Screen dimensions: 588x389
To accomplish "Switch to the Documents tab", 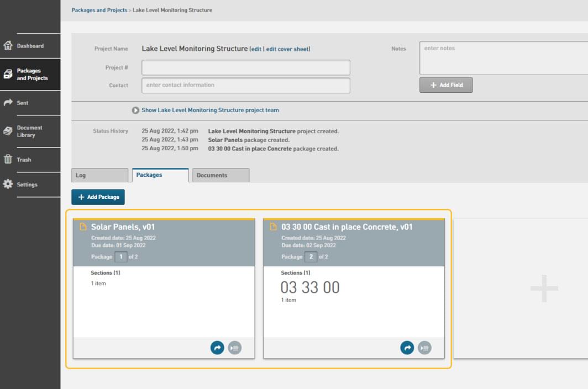I will 219,175.
